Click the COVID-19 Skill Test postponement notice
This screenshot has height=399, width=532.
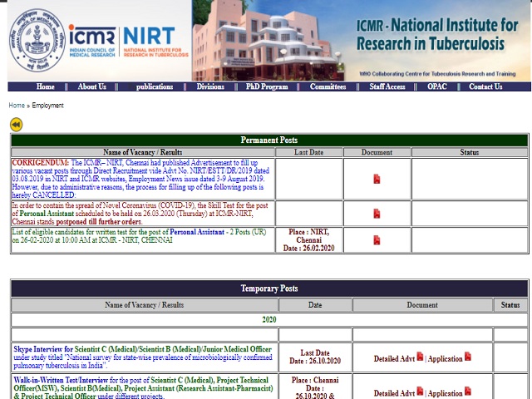point(140,214)
